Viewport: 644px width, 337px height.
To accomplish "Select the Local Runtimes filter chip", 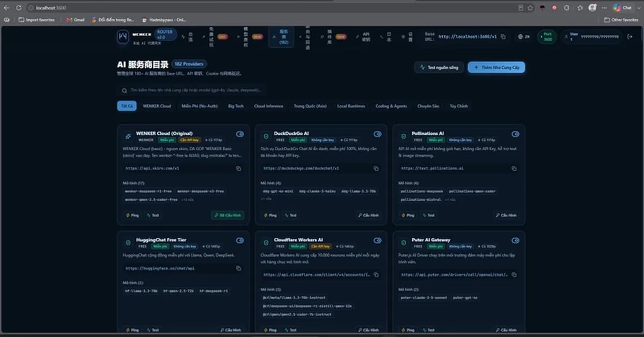I will pos(351,106).
